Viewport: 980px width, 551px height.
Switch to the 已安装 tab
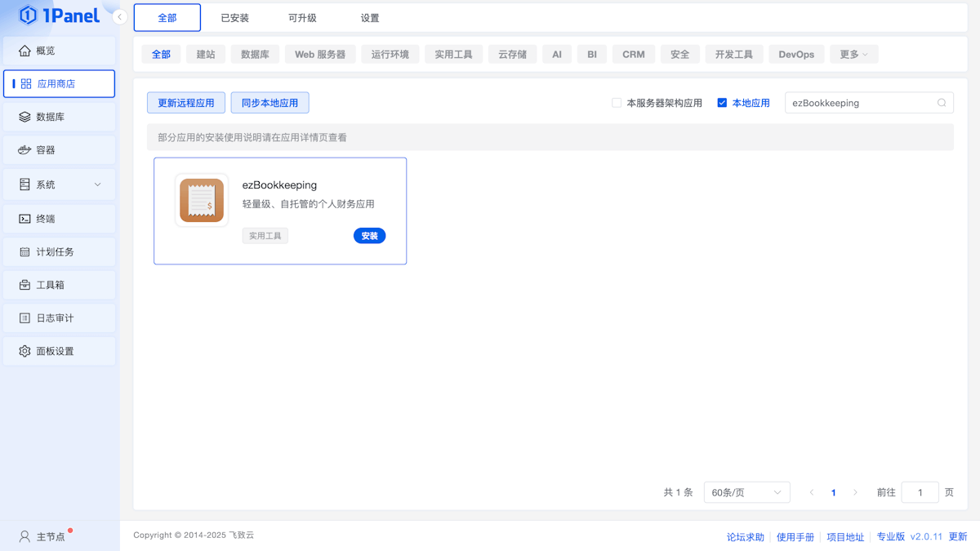[234, 18]
